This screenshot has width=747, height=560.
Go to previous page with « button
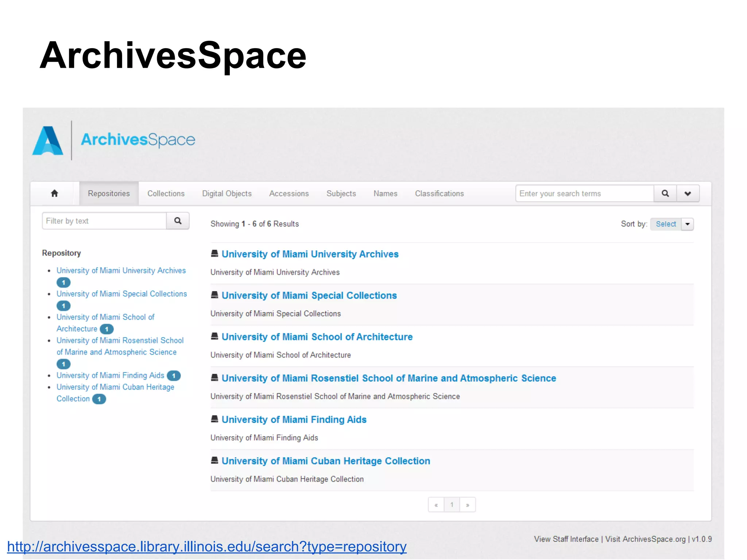436,505
